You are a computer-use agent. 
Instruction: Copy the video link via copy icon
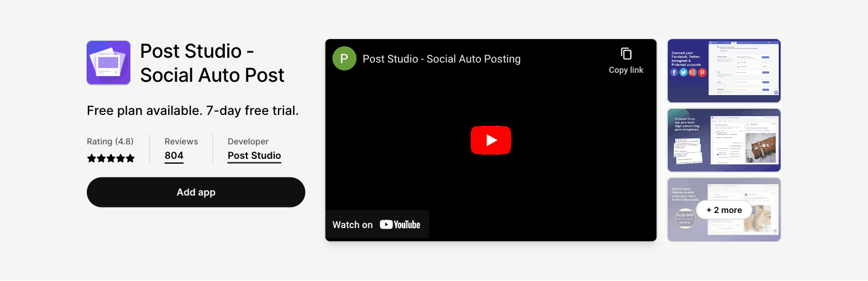626,54
